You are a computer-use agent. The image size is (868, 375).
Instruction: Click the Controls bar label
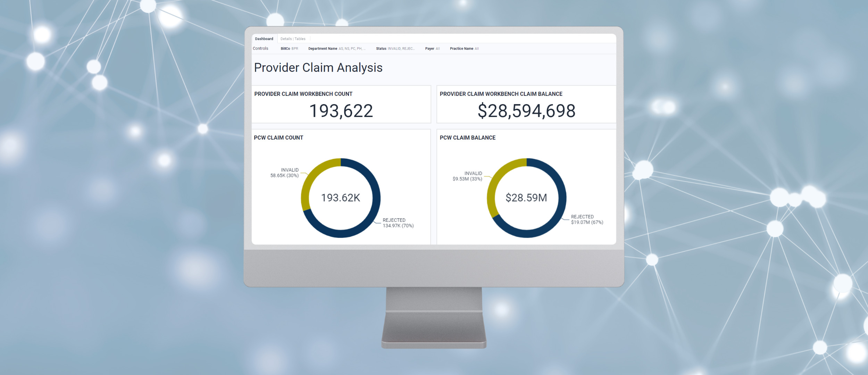tap(260, 49)
